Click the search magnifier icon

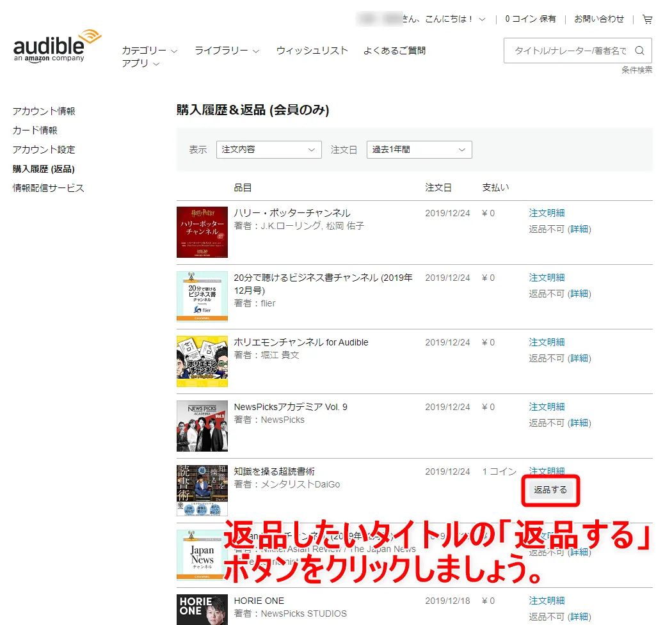coord(639,51)
